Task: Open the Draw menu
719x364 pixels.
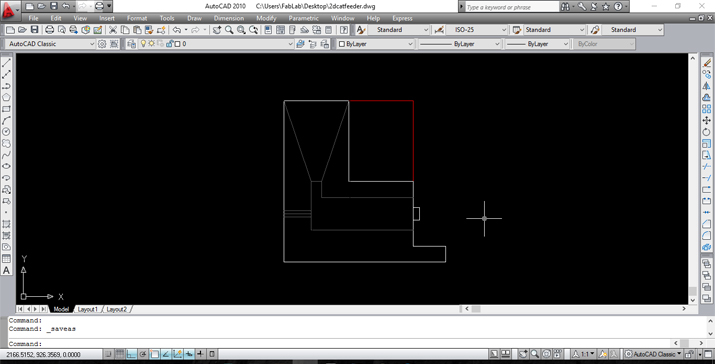Action: 194,18
